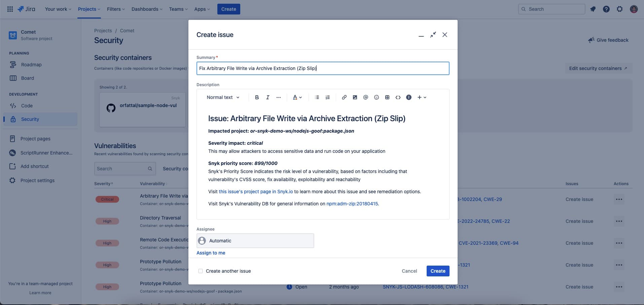Screen dimensions: 644x305
Task: Open the settings gear in top bar
Action: (x=620, y=9)
